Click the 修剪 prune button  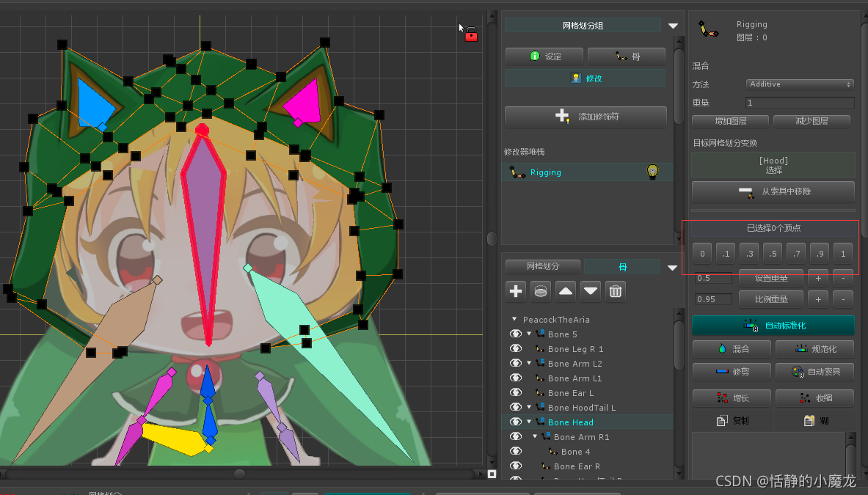point(732,372)
